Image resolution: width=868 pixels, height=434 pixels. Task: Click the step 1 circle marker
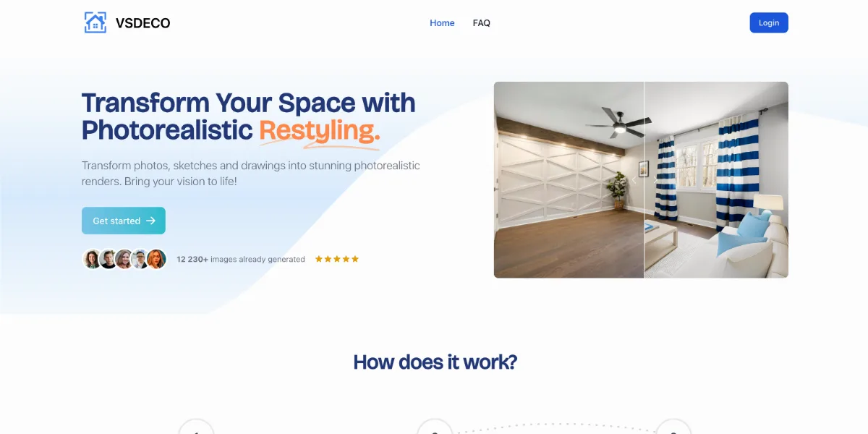click(x=197, y=427)
